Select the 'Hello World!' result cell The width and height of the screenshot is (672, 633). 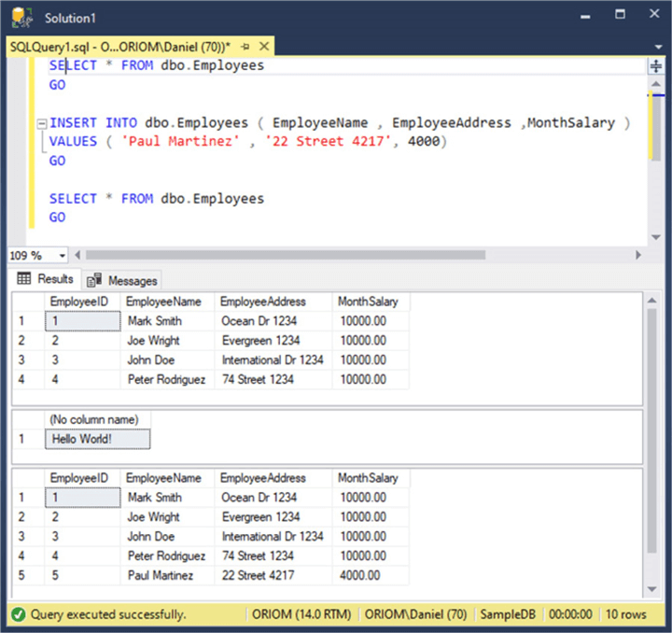[96, 439]
